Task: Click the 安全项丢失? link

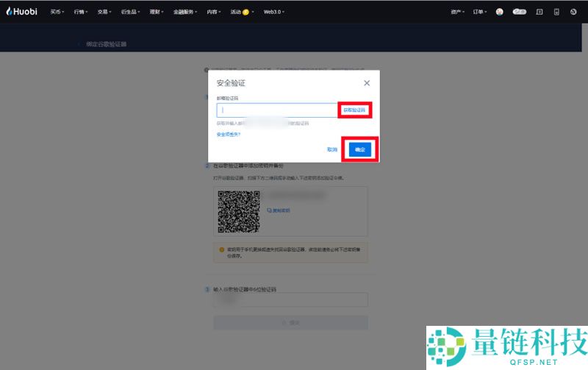Action: click(x=229, y=135)
